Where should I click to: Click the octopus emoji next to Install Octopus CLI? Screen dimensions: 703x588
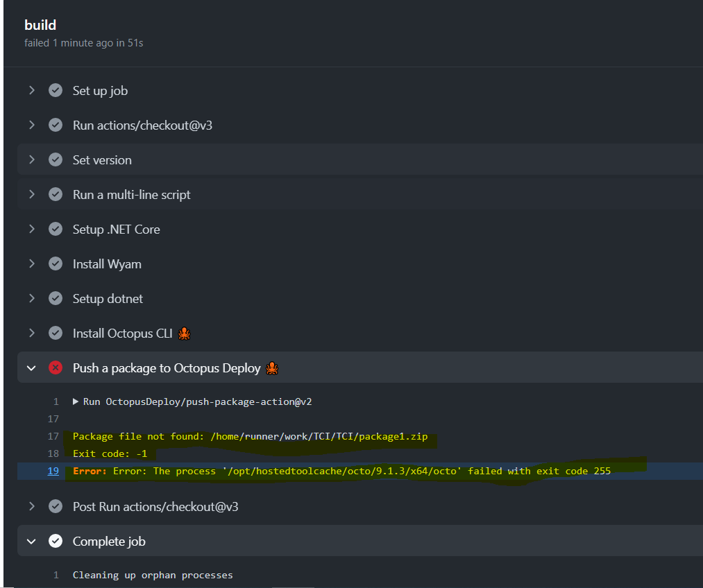[x=184, y=334]
